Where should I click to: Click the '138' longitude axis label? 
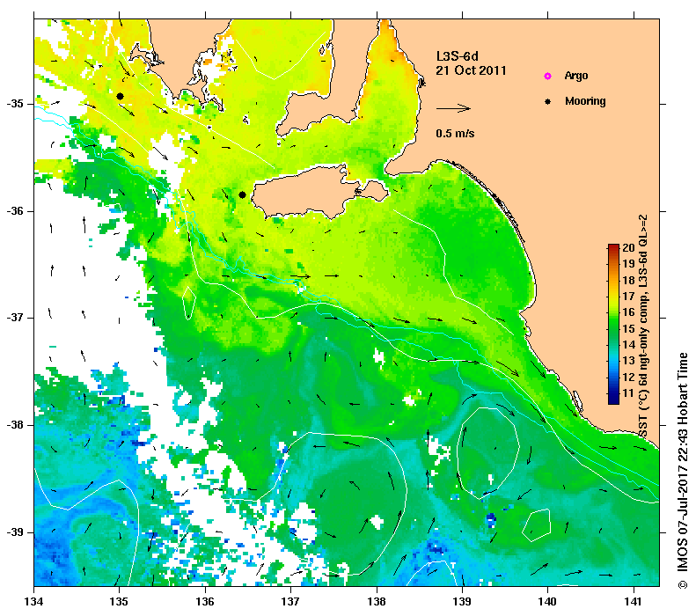[377, 602]
